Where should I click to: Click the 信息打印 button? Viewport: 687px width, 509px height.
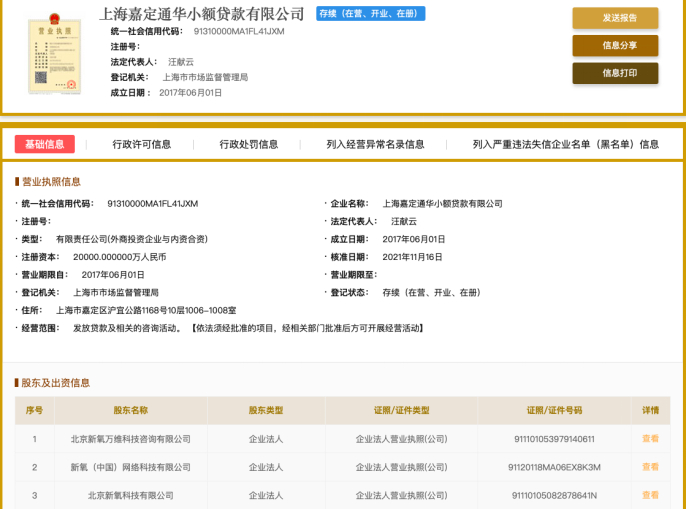[615, 73]
